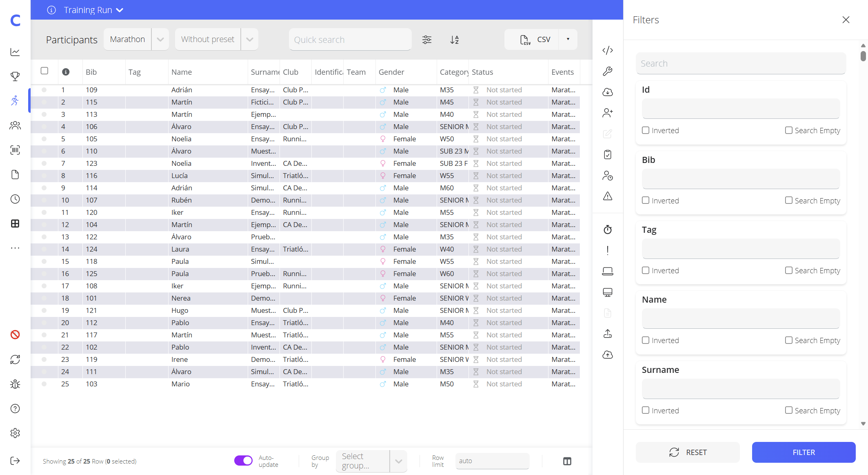The width and height of the screenshot is (868, 475).
Task: Expand the Marathon event dropdown
Action: [160, 39]
